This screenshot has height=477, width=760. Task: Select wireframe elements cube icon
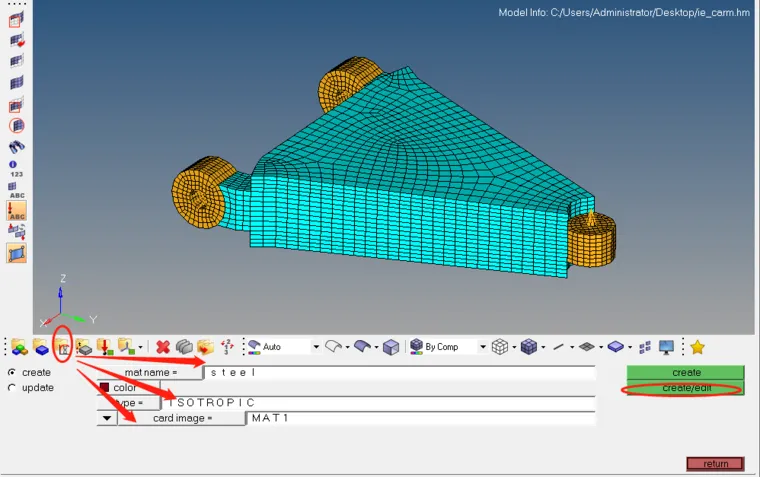click(x=500, y=347)
